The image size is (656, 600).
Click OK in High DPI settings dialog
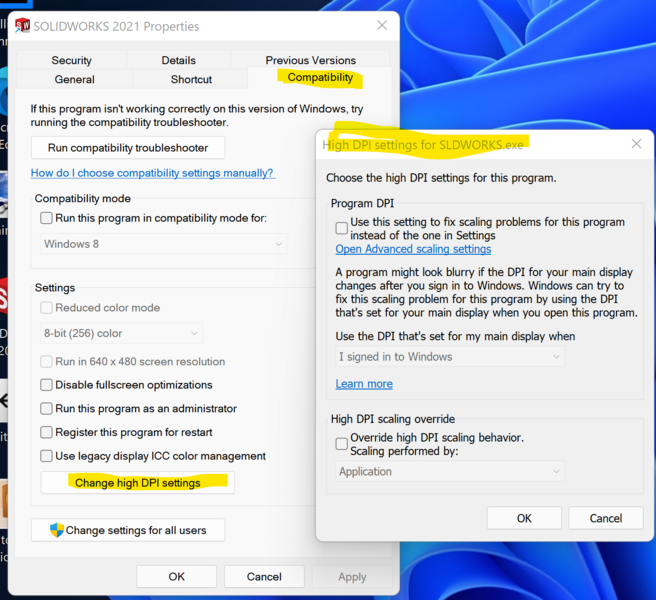coord(524,518)
